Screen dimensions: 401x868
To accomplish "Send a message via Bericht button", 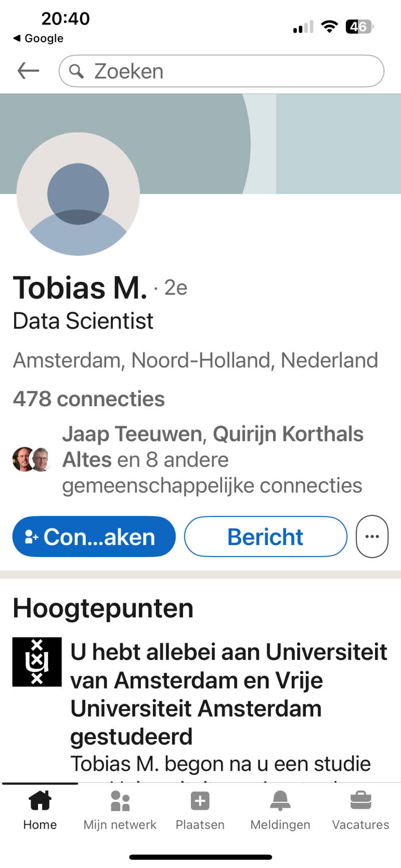I will click(265, 537).
